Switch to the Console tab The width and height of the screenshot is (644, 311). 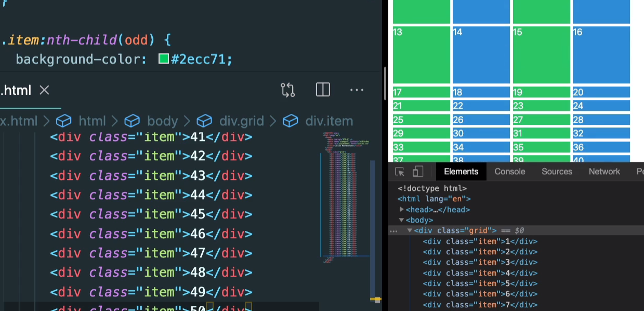pos(510,172)
